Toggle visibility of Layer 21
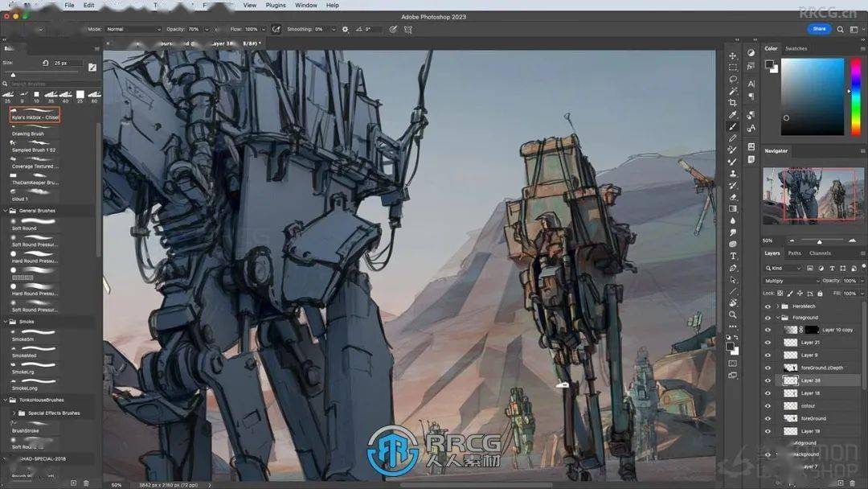The image size is (868, 489). [768, 343]
